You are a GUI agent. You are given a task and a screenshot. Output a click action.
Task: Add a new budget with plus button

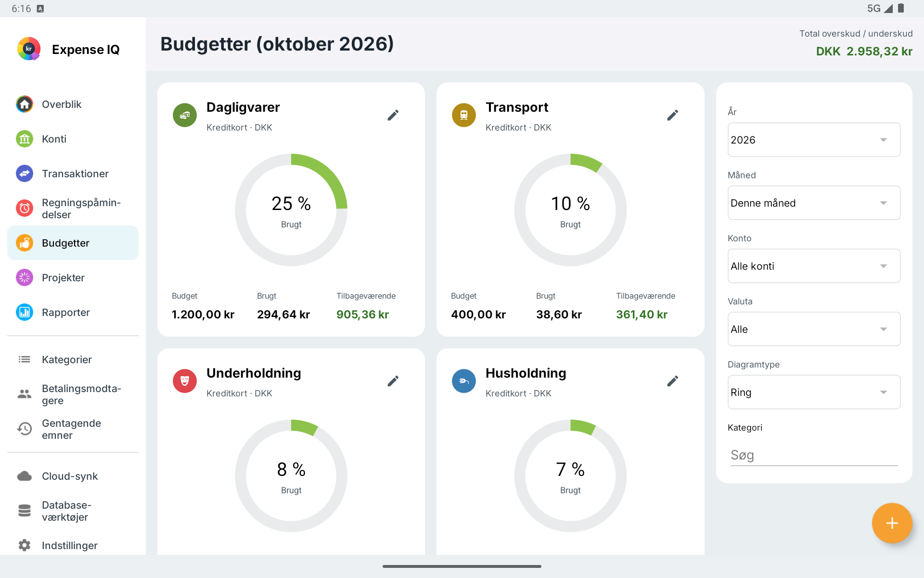pos(892,523)
